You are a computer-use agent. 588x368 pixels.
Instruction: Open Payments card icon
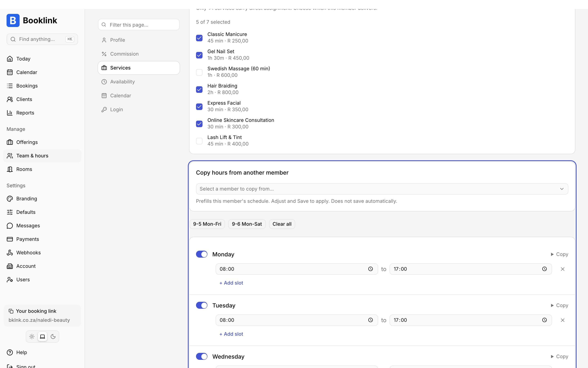click(x=10, y=239)
